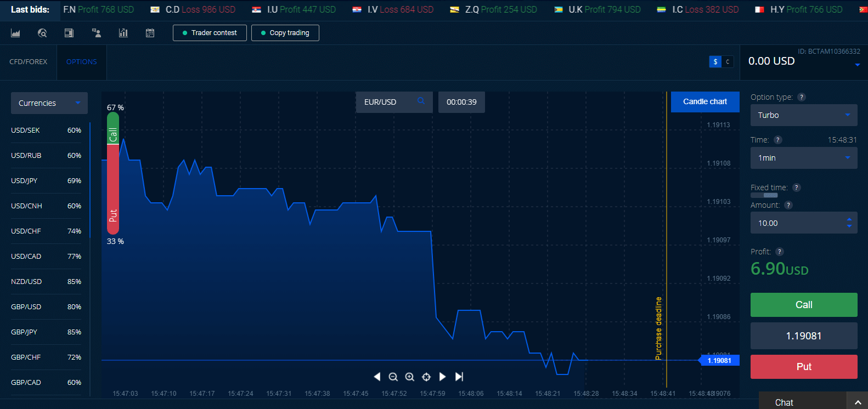The width and height of the screenshot is (868, 409).
Task: Show help for Time setting
Action: 777,140
